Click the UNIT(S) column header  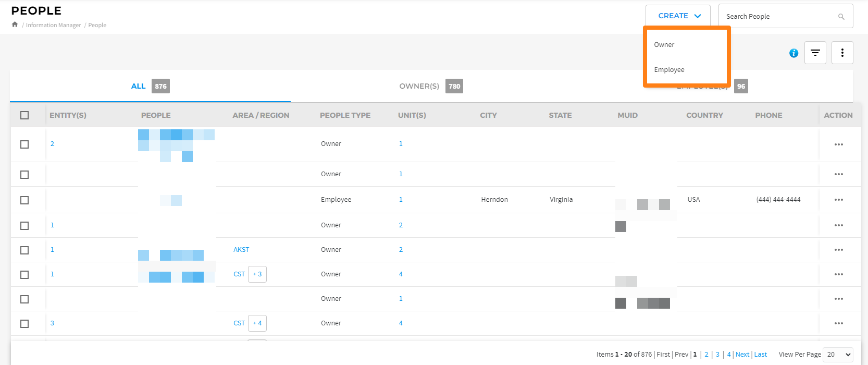(412, 115)
